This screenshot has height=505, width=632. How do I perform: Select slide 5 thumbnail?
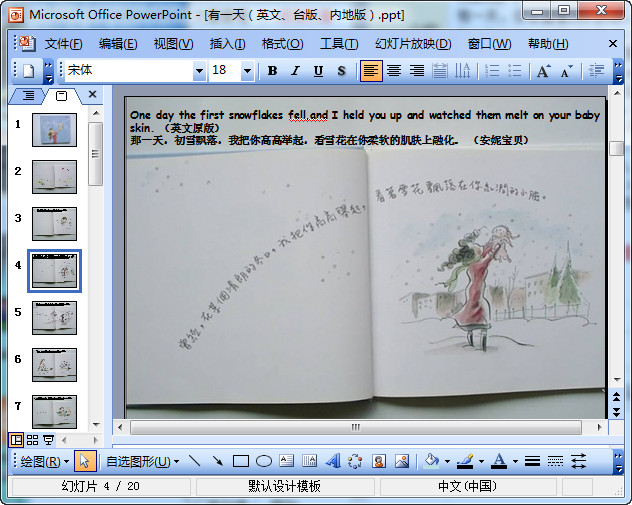point(54,318)
